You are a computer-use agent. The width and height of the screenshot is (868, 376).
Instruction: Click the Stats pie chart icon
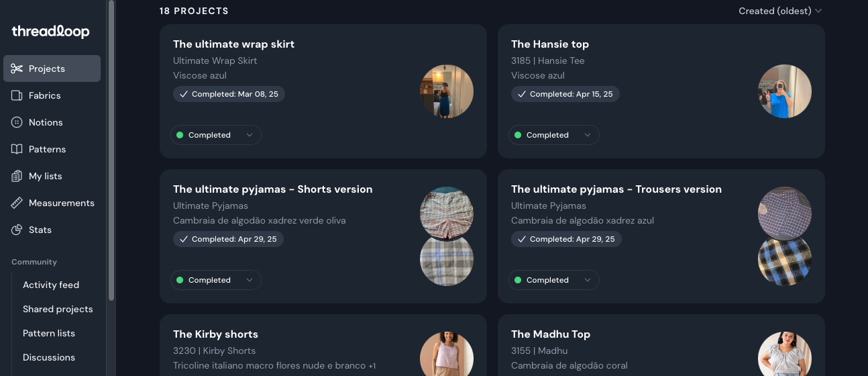[17, 230]
